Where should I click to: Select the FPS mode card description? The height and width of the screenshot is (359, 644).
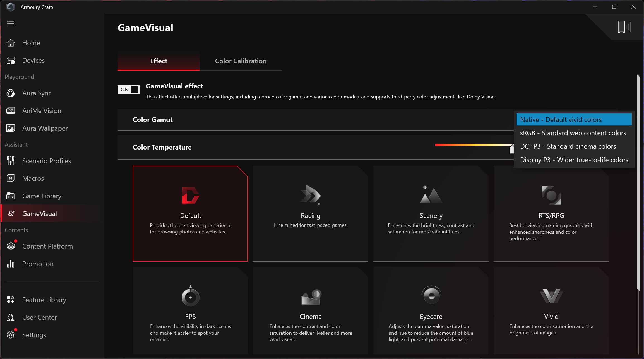191,333
